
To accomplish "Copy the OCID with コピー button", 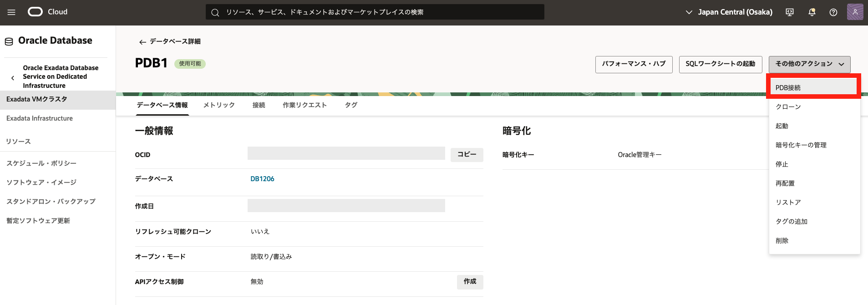I will [x=467, y=155].
